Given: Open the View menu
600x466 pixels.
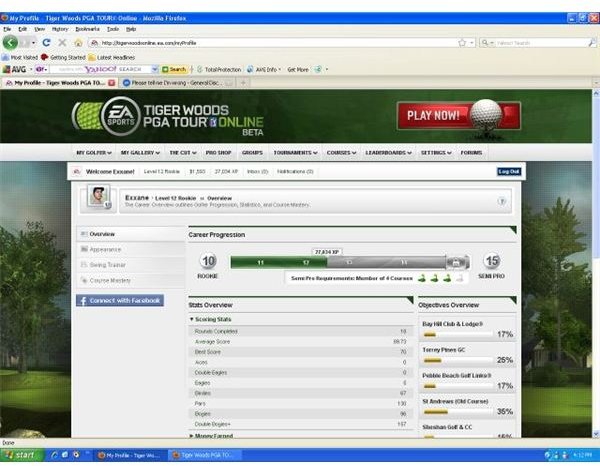Looking at the screenshot, I should pyautogui.click(x=39, y=29).
